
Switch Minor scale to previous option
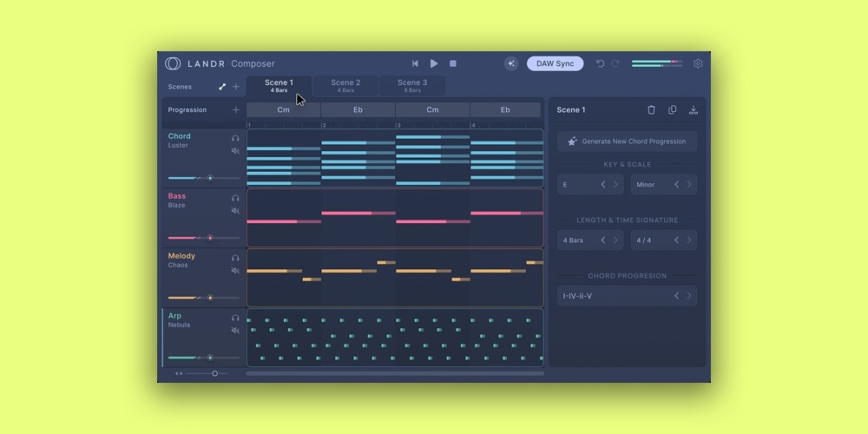click(x=676, y=185)
